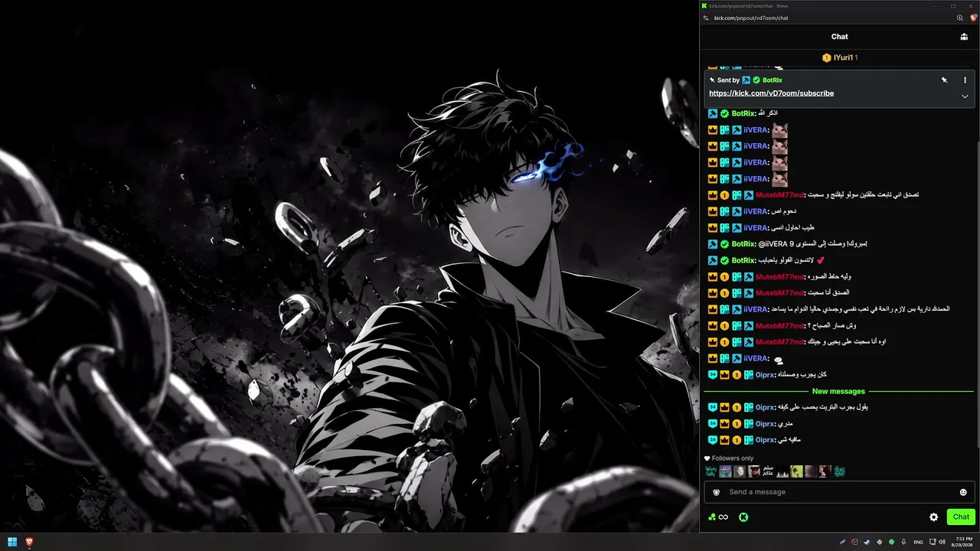
Task: Expand the pinned message chevron
Action: tap(965, 96)
